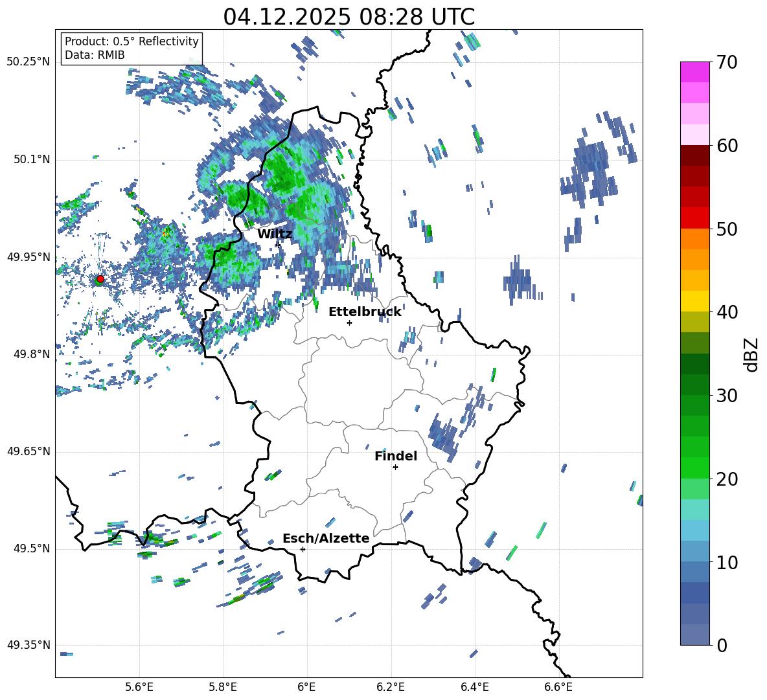Click the Wiltz station cross marker
This screenshot has height=700, width=767.
point(278,244)
